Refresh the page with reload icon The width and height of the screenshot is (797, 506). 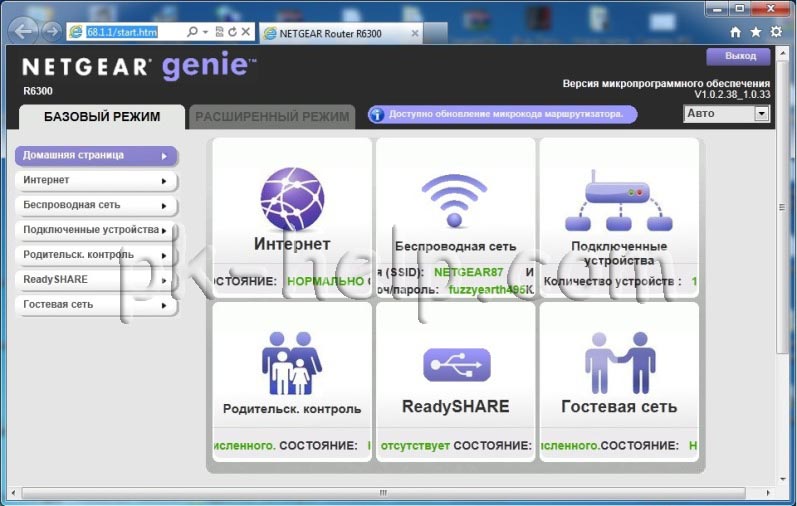pyautogui.click(x=232, y=32)
